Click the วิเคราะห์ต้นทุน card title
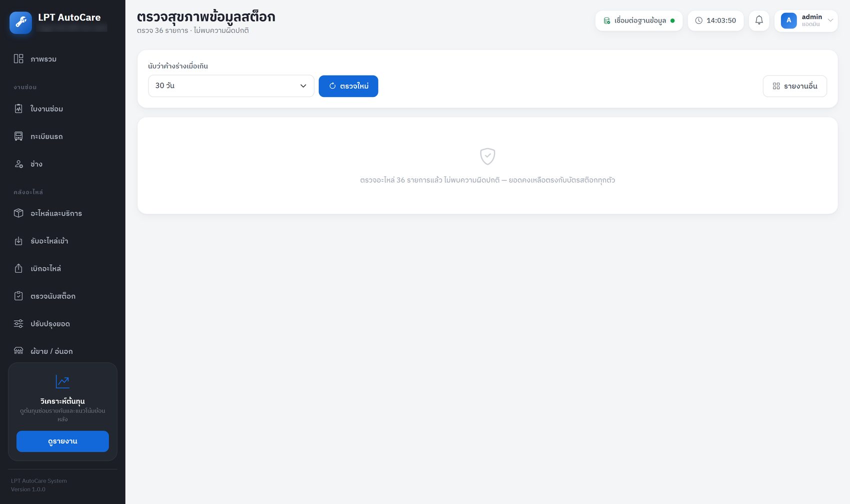Screen dimensions: 850x504 pos(62,401)
